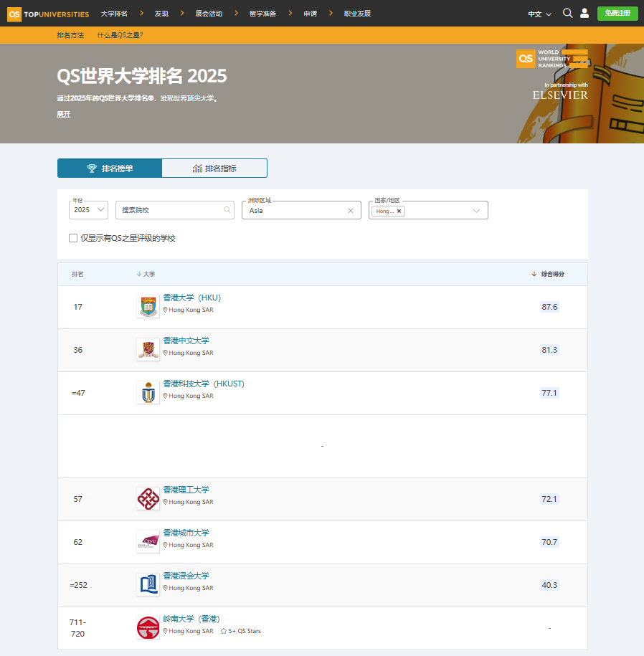Screen dimensions: 644x656
Task: Open the 大学排名 menu
Action: click(x=114, y=14)
